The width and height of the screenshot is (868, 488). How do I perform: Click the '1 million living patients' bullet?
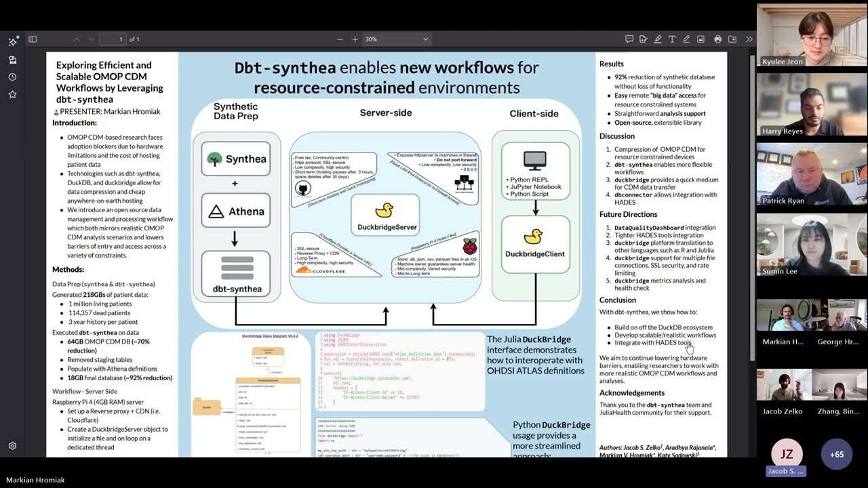[x=99, y=304]
